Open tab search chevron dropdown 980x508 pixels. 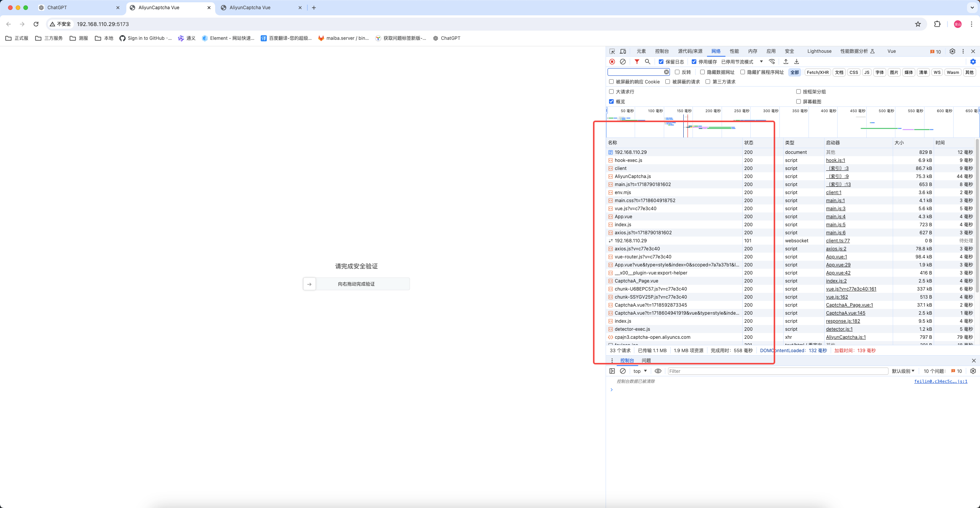click(972, 8)
